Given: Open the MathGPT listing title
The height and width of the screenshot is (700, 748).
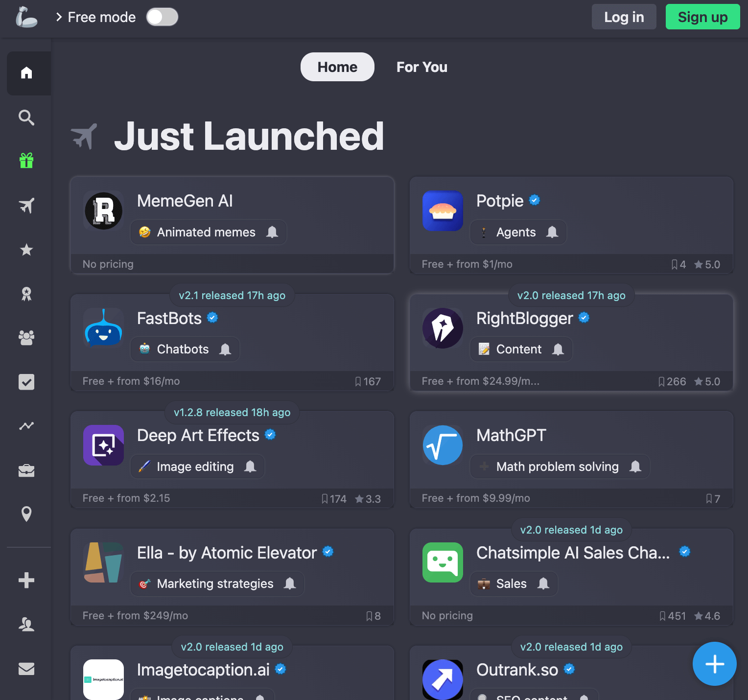Looking at the screenshot, I should tap(511, 435).
